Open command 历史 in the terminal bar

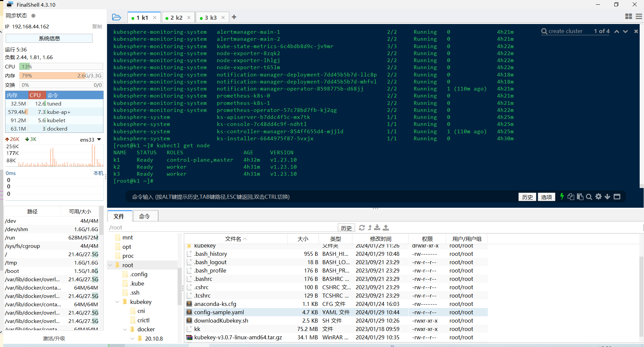tap(527, 197)
